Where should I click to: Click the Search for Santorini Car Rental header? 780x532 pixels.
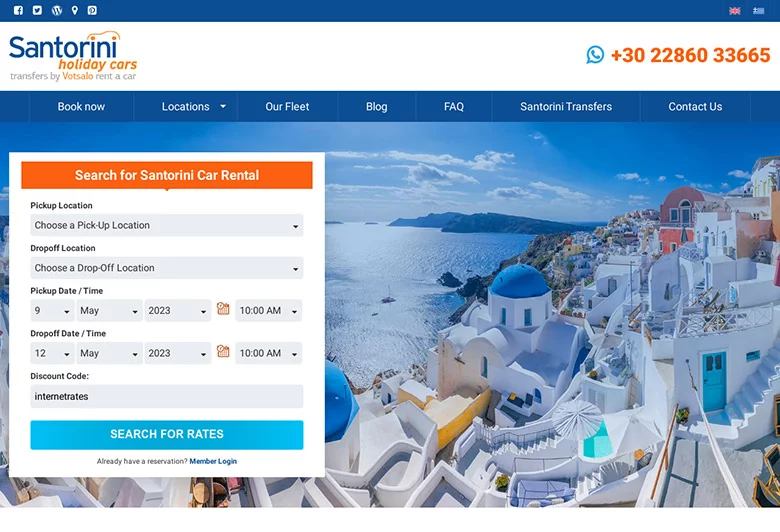[x=167, y=175]
